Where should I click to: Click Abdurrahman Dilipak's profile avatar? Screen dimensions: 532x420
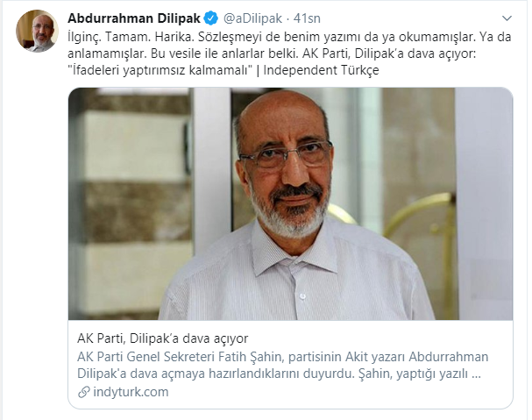(37, 31)
